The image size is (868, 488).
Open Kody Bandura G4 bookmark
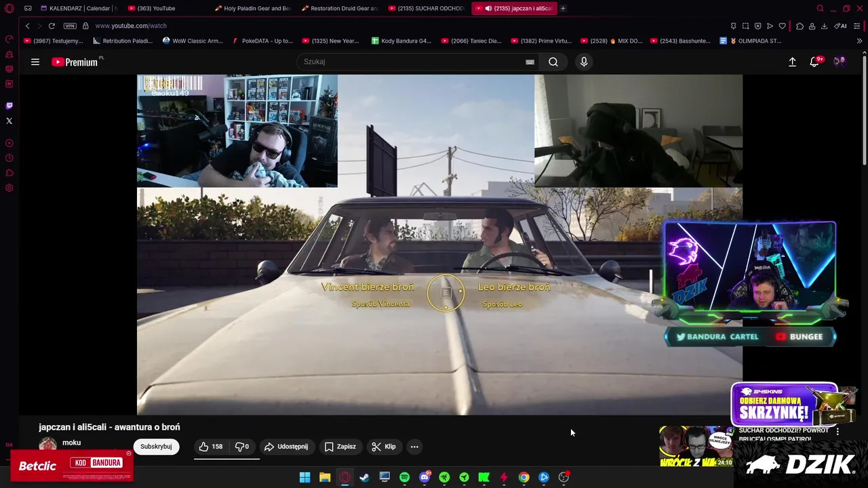(x=401, y=41)
